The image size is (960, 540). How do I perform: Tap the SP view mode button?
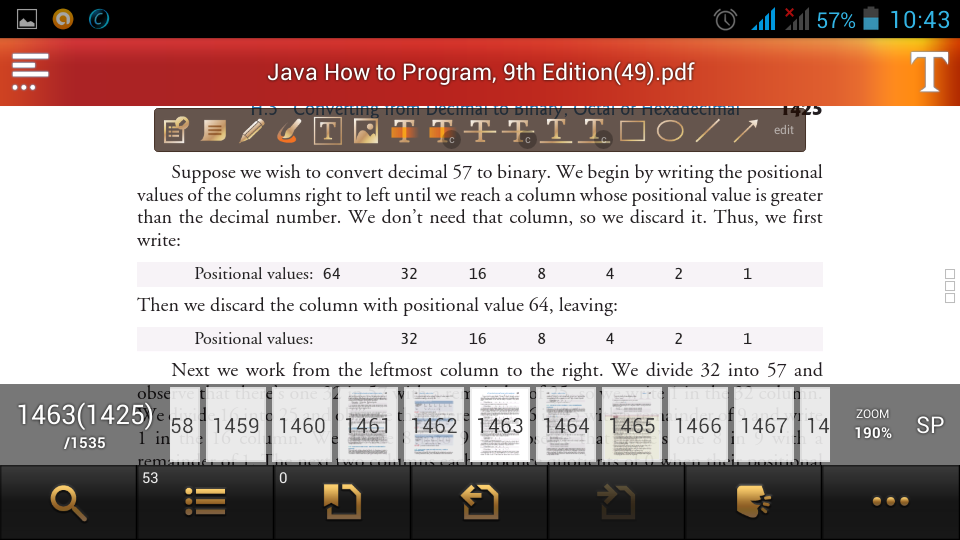click(929, 425)
